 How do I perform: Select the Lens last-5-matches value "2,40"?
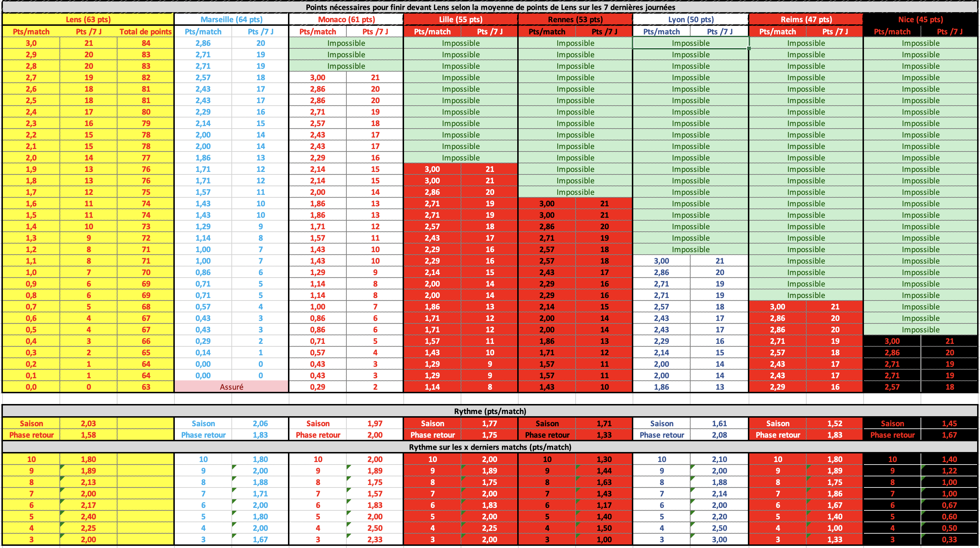88,516
